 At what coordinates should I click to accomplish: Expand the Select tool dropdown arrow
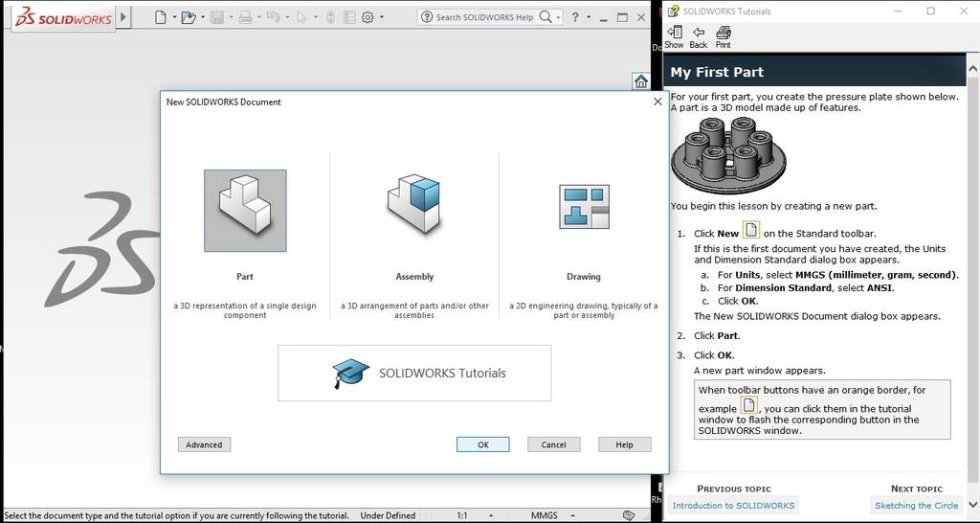coord(316,17)
